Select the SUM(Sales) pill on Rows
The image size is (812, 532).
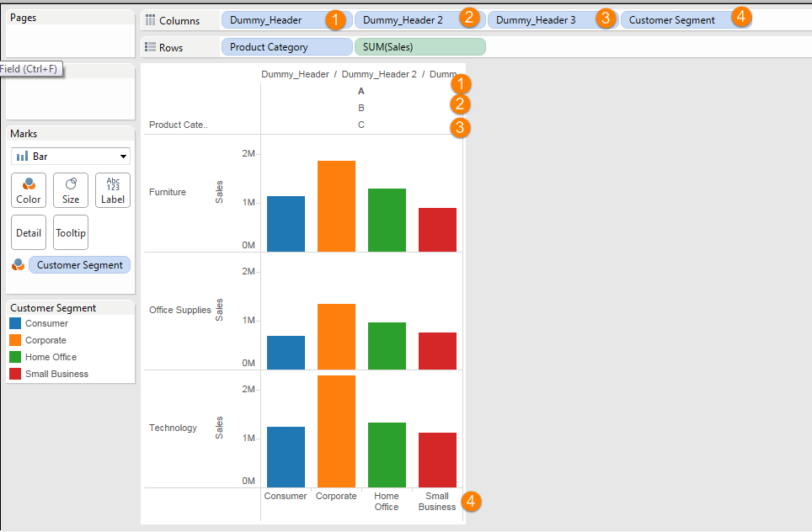point(420,47)
